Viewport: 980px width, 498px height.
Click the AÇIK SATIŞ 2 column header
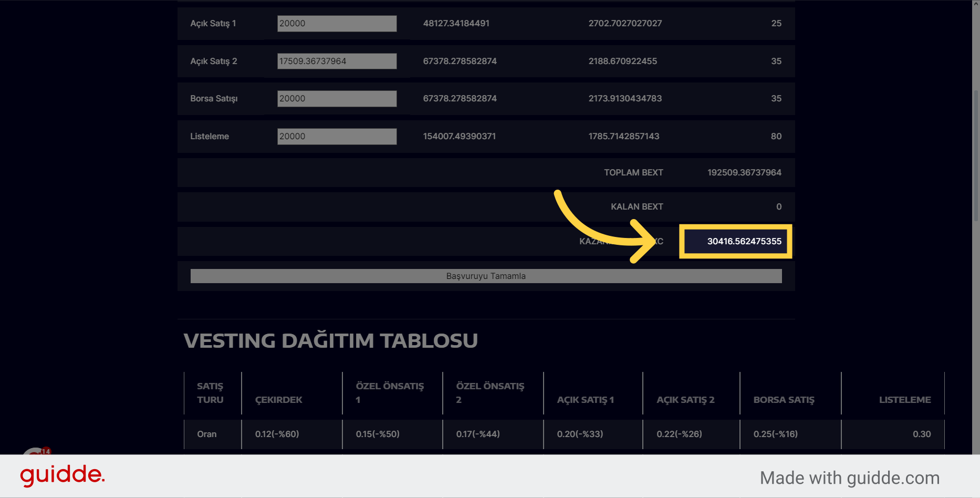685,400
